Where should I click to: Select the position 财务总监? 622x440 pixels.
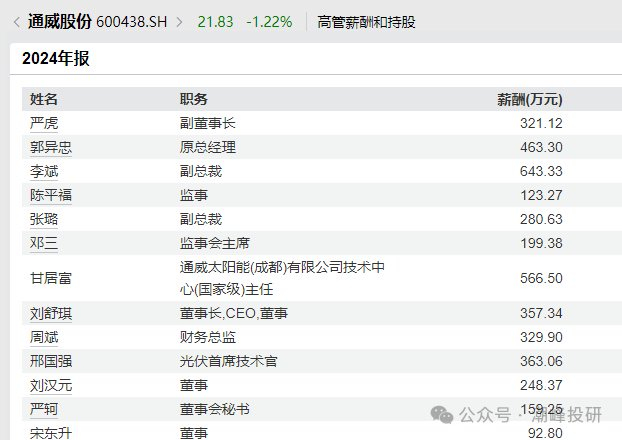(x=207, y=337)
